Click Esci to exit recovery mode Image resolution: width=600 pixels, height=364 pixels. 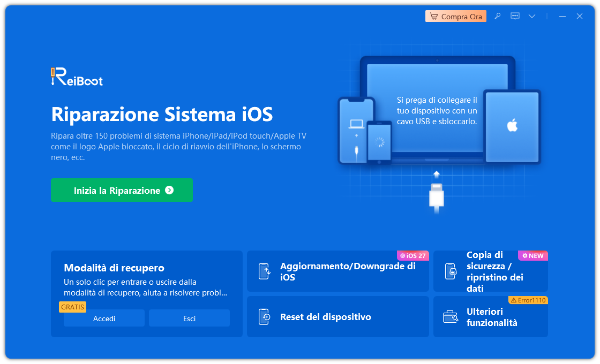click(x=189, y=318)
